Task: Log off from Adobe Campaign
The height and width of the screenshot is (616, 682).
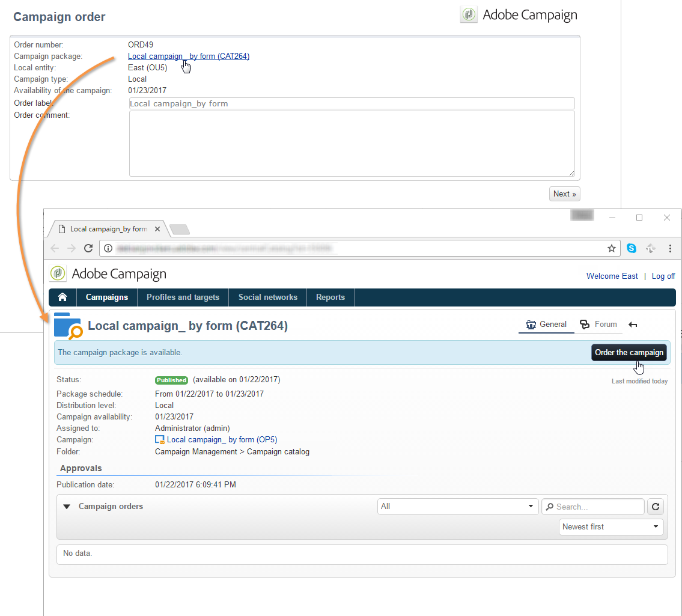Action: [x=663, y=276]
